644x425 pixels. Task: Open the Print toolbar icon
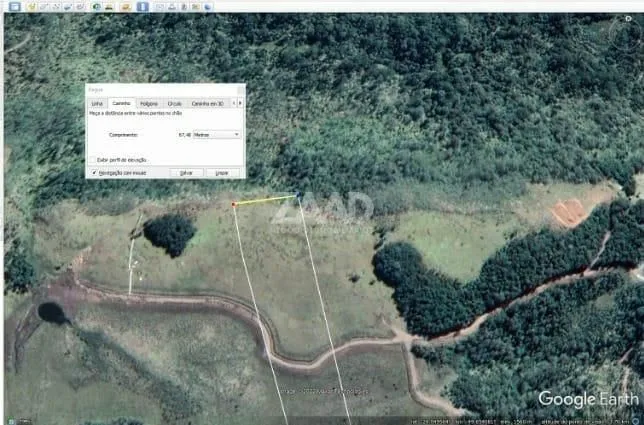pos(171,6)
